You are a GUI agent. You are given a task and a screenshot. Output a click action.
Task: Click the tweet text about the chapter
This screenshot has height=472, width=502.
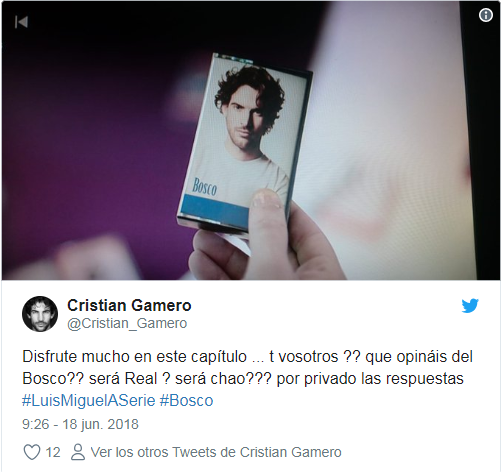click(247, 367)
